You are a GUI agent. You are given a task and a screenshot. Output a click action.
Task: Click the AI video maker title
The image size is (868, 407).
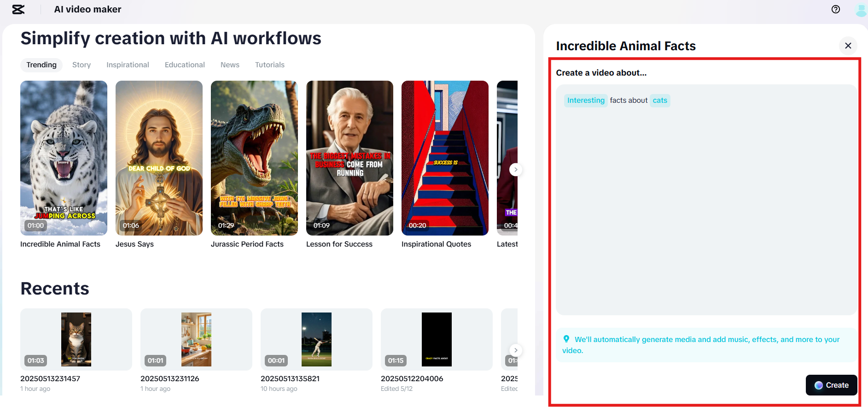[87, 9]
